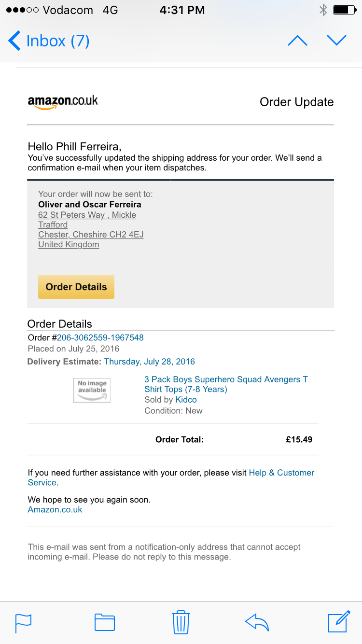Open the move-to-folder icon

point(104,622)
